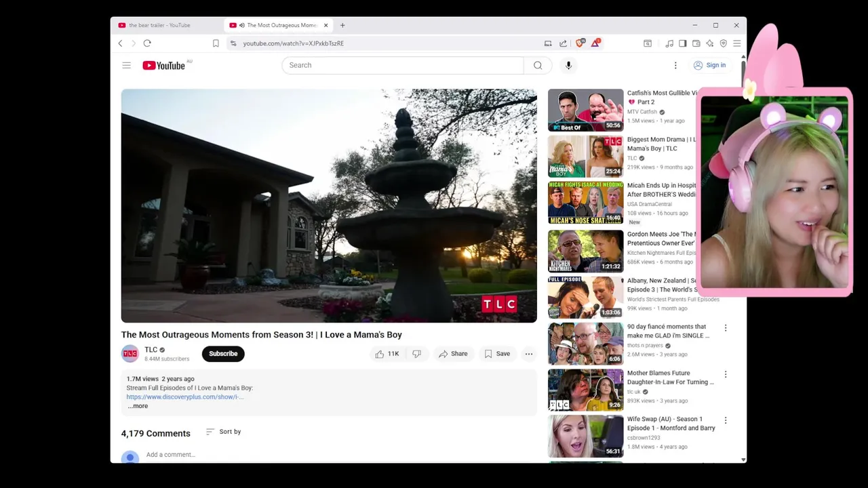Open Gordon Meets Joe Kitchen Nightmares thumbnail
868x488 pixels.
click(585, 251)
